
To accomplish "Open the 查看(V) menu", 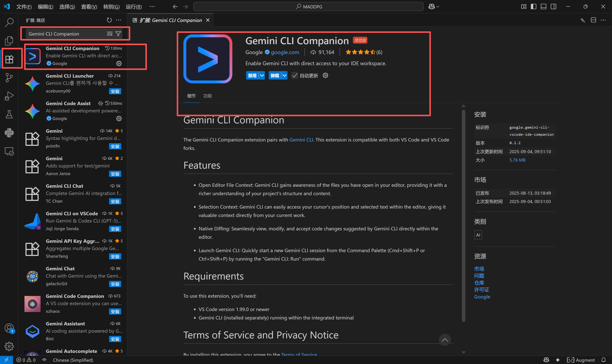I will coord(89,7).
